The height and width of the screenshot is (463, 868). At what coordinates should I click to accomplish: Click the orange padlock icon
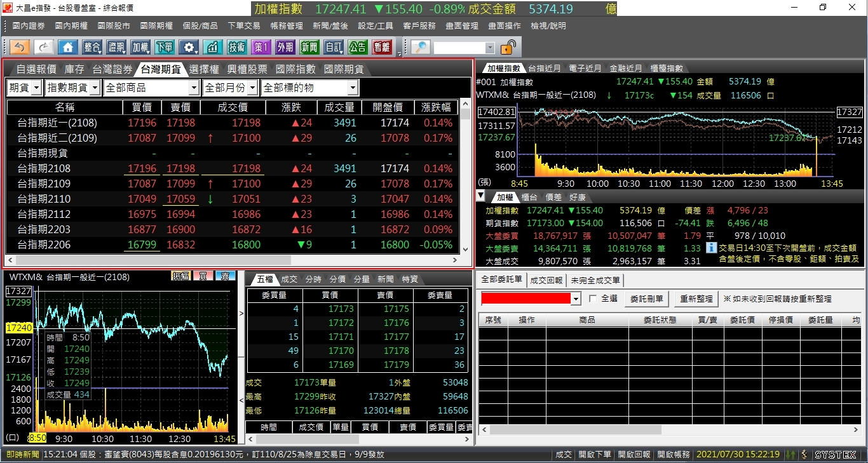[x=508, y=47]
